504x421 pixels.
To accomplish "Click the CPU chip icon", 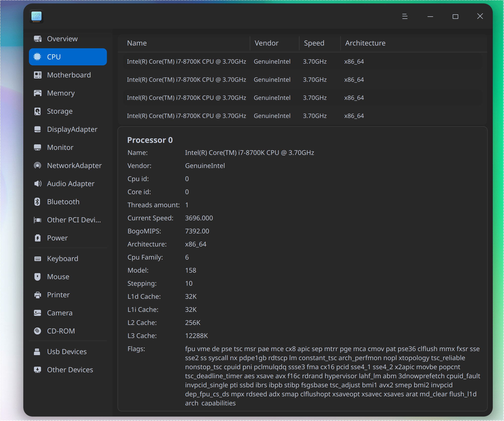I will tap(37, 57).
